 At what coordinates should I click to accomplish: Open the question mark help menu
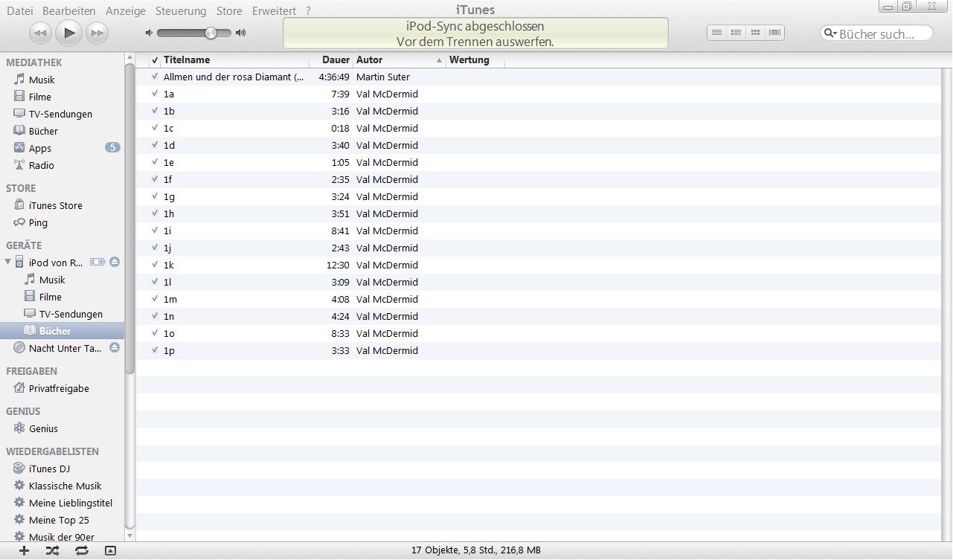coord(309,10)
